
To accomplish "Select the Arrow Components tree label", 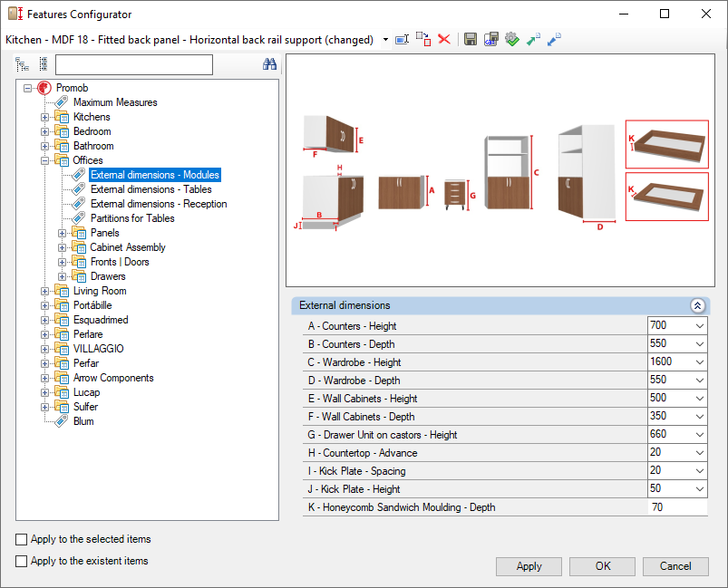I will (x=113, y=378).
